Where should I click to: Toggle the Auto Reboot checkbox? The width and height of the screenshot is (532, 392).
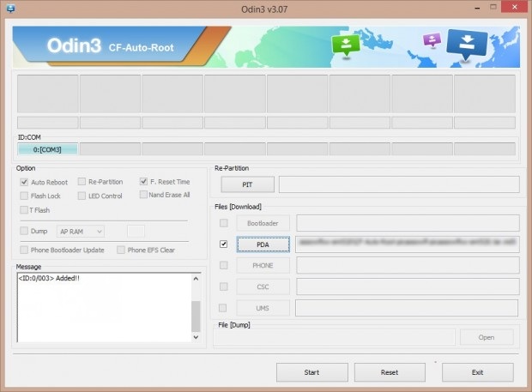point(24,182)
